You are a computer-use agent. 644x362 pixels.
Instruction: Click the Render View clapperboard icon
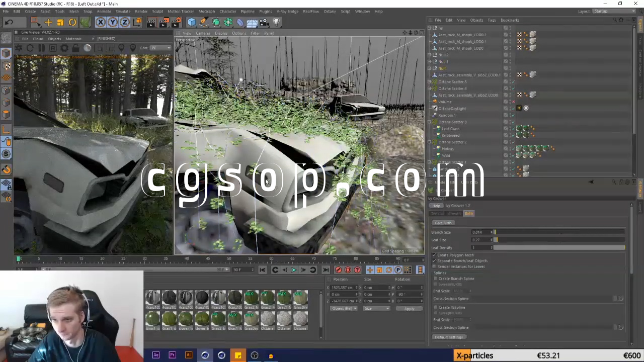pos(151,22)
